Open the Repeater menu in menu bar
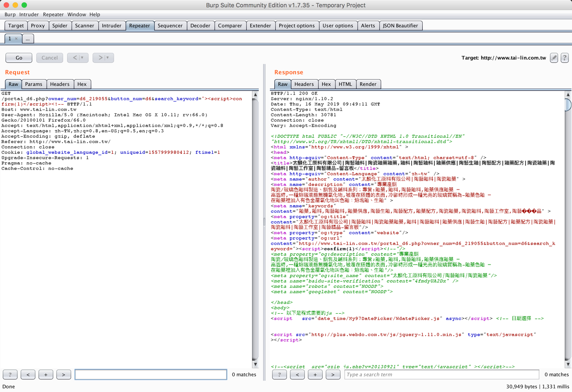The height and width of the screenshot is (392, 572). pyautogui.click(x=53, y=14)
